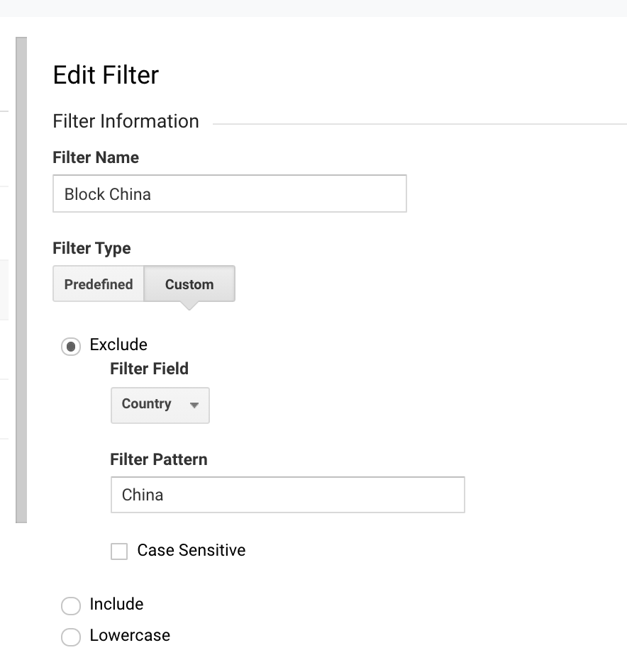Viewport: 627px width, 672px height.
Task: Edit the Block China filter name
Action: 229,194
